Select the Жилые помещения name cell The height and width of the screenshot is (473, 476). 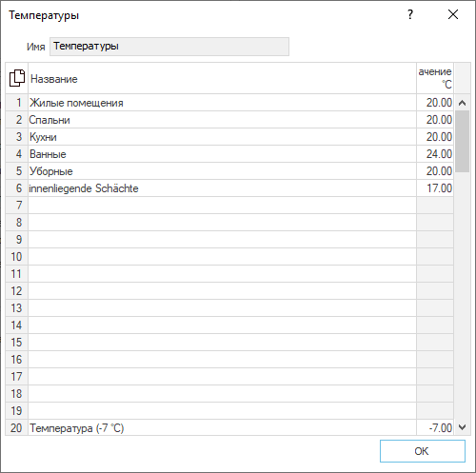pyautogui.click(x=222, y=103)
